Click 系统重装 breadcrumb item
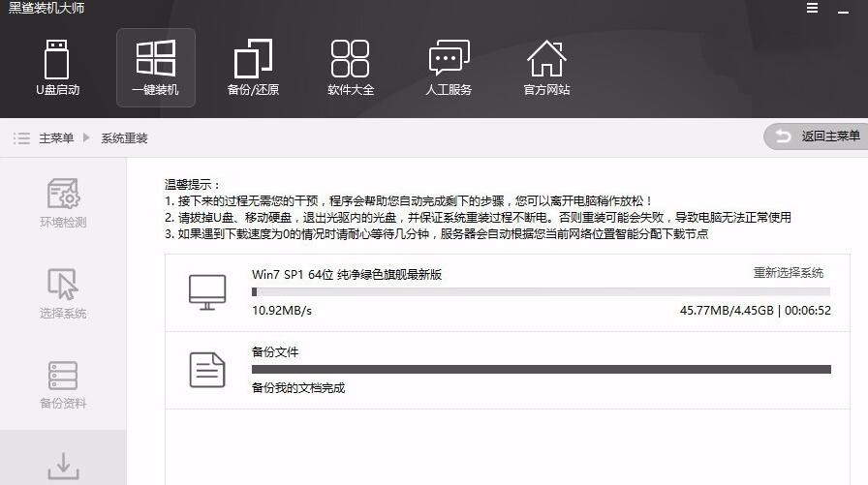This screenshot has height=485, width=868. (x=124, y=138)
